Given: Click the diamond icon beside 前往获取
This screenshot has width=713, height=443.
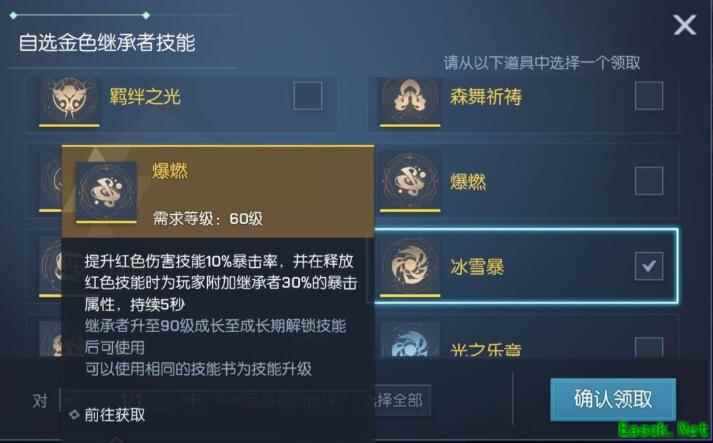Looking at the screenshot, I should tap(74, 414).
